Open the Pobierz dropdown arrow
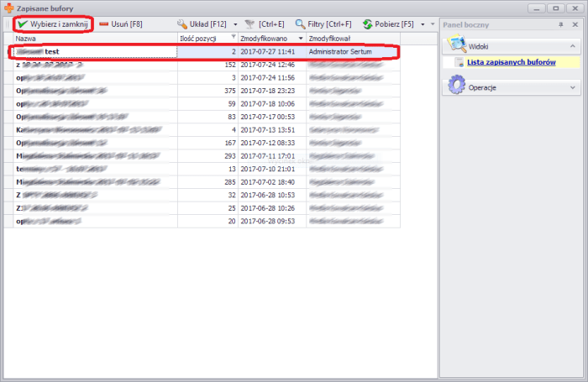 pyautogui.click(x=422, y=25)
